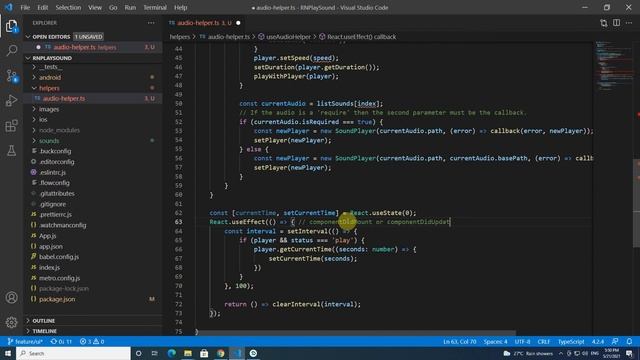Expand the node_modules folder

tap(59, 130)
